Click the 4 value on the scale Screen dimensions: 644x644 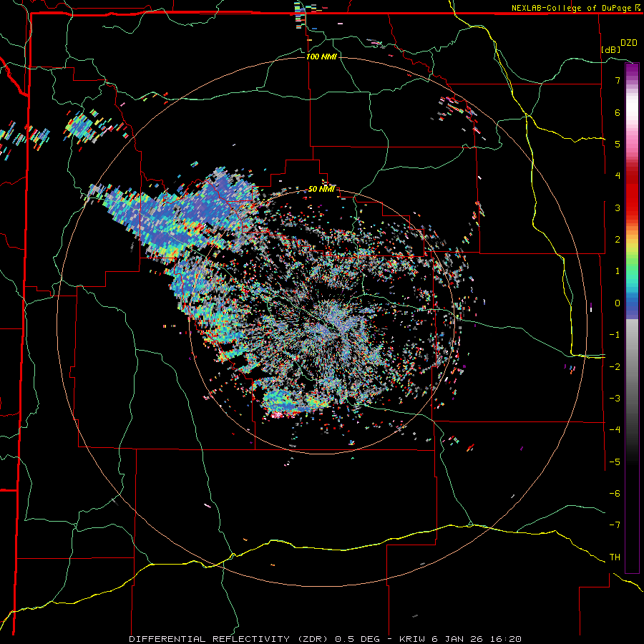tap(618, 176)
